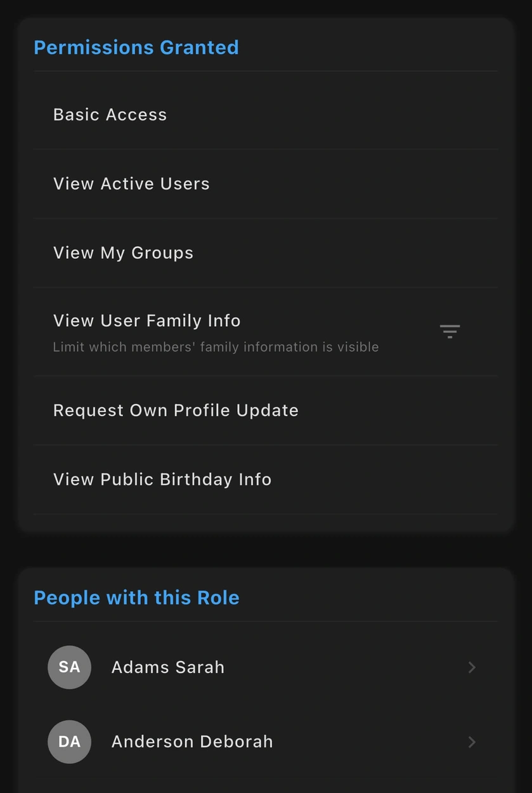This screenshot has height=793, width=532.
Task: Choose the View Active Users permission
Action: tap(131, 184)
